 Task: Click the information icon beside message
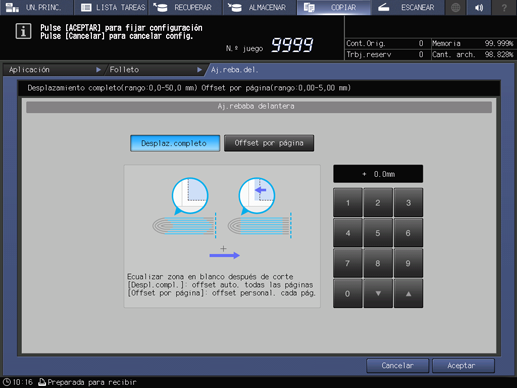23,32
